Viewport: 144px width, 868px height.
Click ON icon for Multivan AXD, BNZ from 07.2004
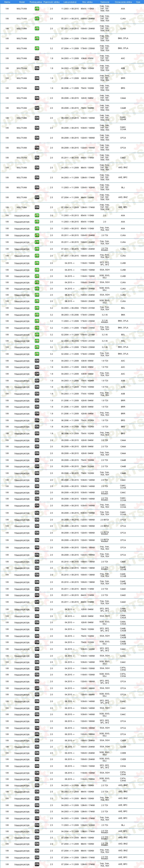37,197
